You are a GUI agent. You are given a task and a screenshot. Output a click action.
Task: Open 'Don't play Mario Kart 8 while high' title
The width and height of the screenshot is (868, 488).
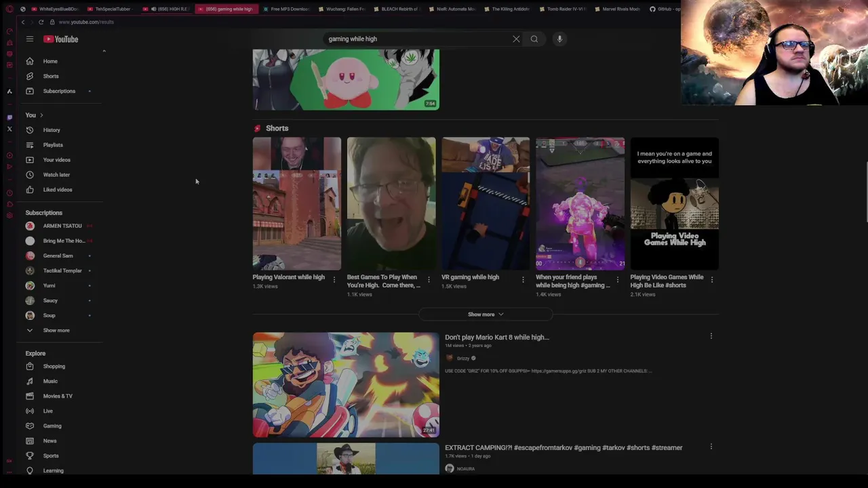(x=497, y=337)
